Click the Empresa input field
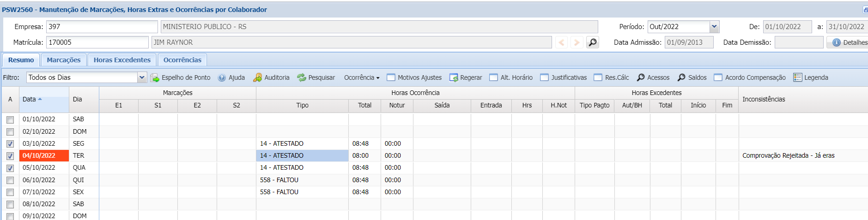Viewport: 868px width, 220px height. pos(102,27)
